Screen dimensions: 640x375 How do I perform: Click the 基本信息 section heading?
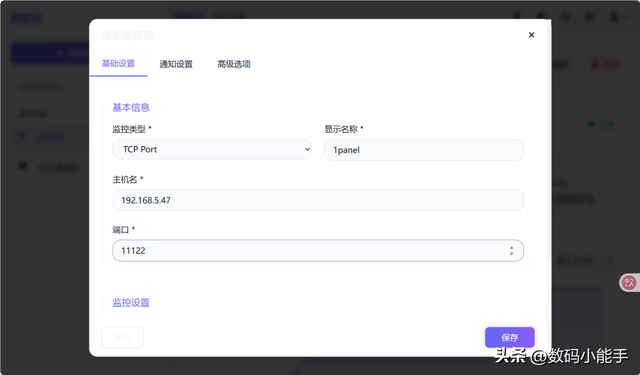[131, 107]
